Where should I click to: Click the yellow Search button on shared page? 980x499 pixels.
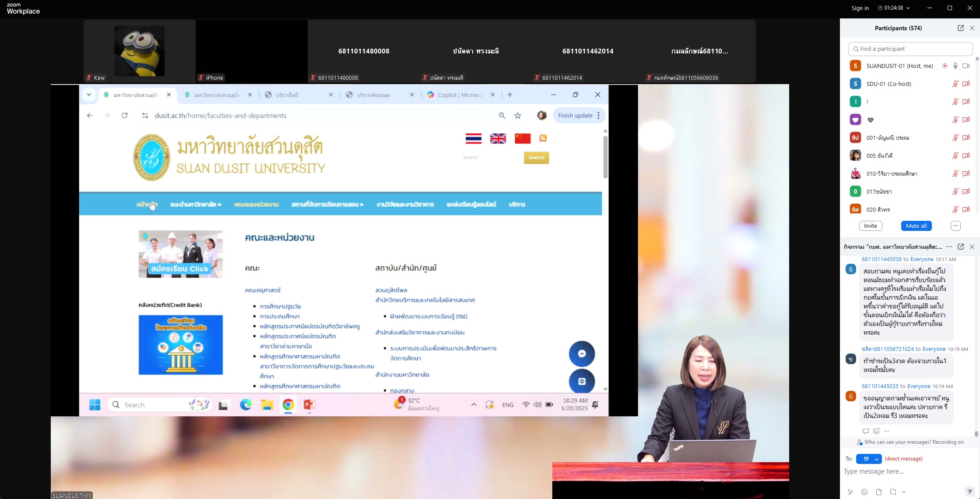[536, 158]
